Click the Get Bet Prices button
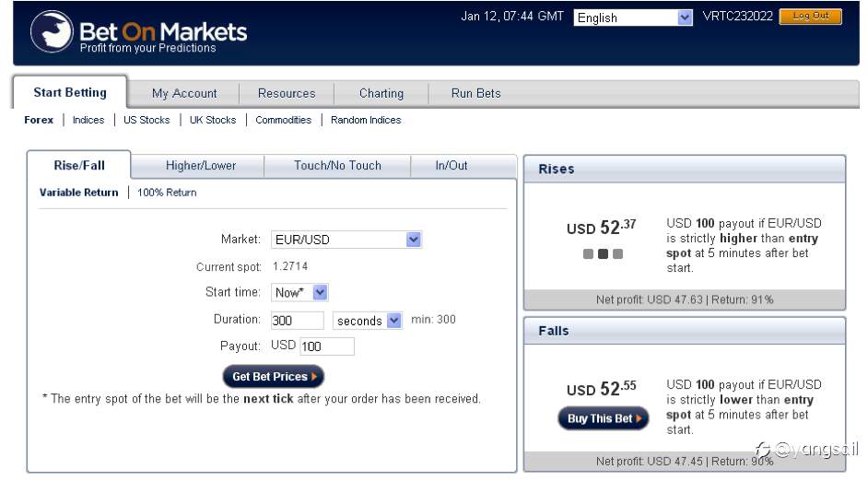The width and height of the screenshot is (868, 481). (x=274, y=376)
